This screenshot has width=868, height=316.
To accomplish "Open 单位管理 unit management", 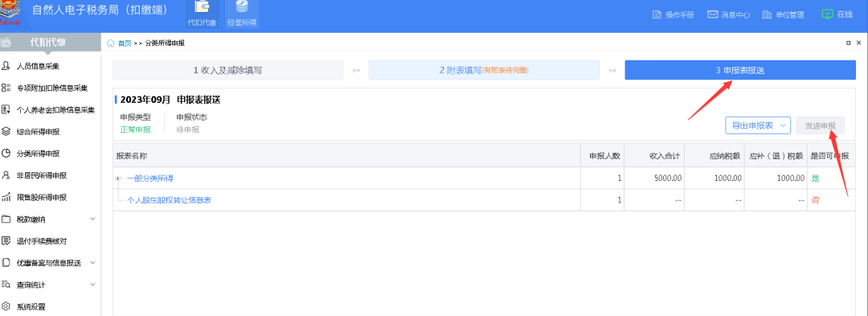I will click(x=783, y=15).
